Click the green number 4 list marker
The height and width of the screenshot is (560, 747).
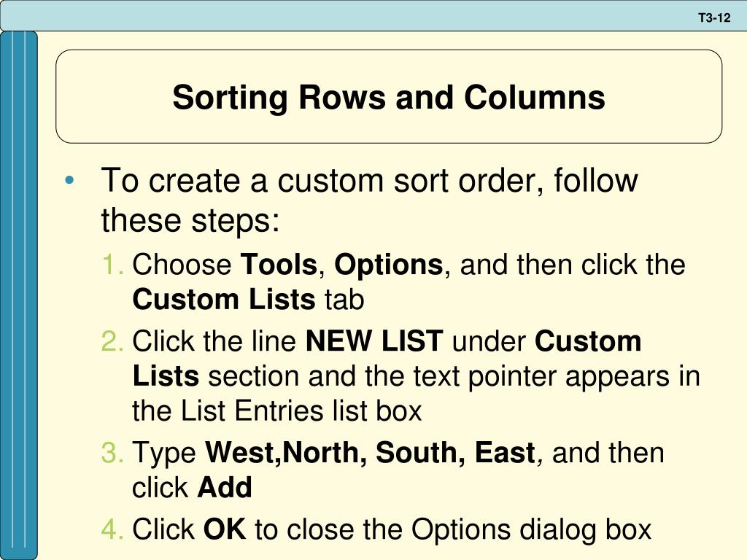[x=112, y=529]
